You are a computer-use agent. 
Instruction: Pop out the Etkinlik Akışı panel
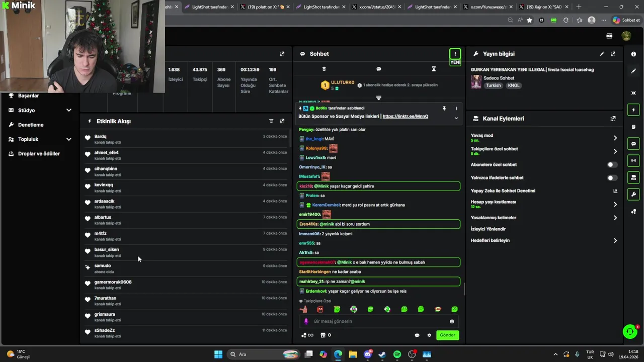click(x=282, y=121)
